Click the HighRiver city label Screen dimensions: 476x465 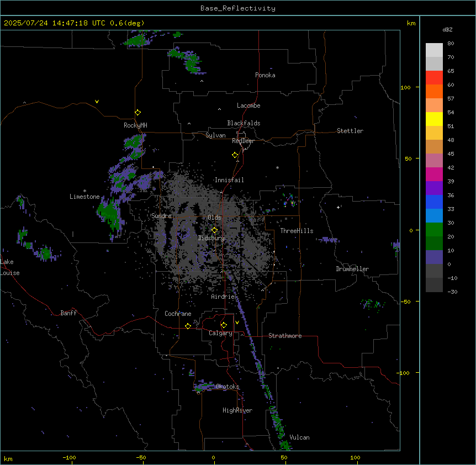point(237,410)
